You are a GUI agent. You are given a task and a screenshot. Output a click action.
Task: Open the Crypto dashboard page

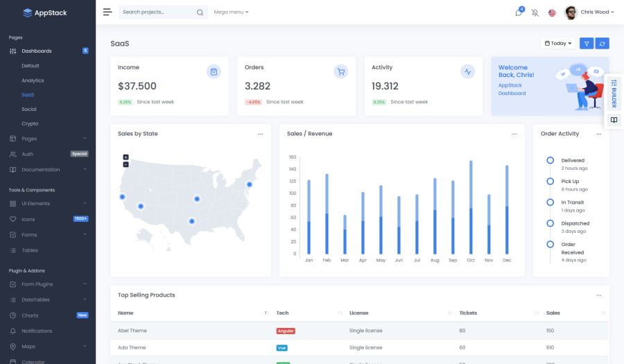[x=30, y=123]
